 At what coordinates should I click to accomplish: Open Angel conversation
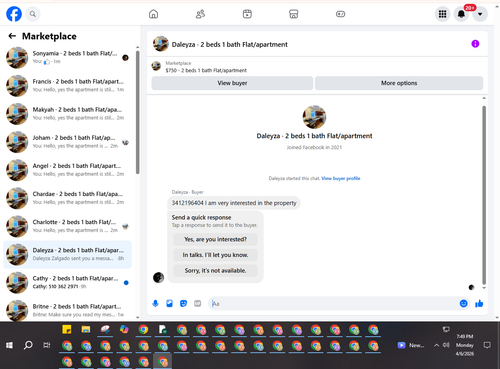point(67,170)
